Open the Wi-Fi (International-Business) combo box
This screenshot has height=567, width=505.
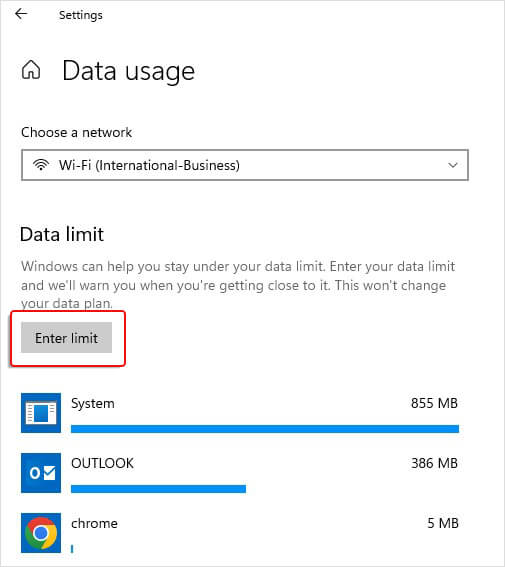coord(245,165)
